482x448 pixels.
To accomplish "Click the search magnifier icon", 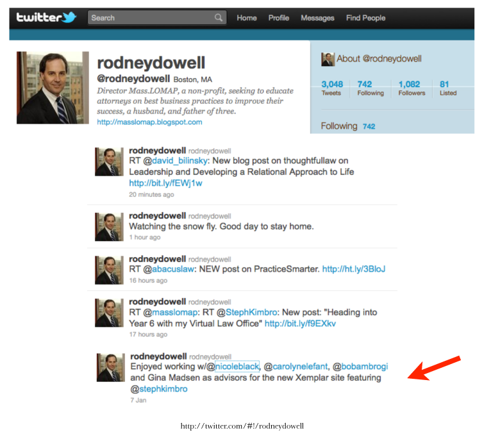I will click(x=219, y=17).
